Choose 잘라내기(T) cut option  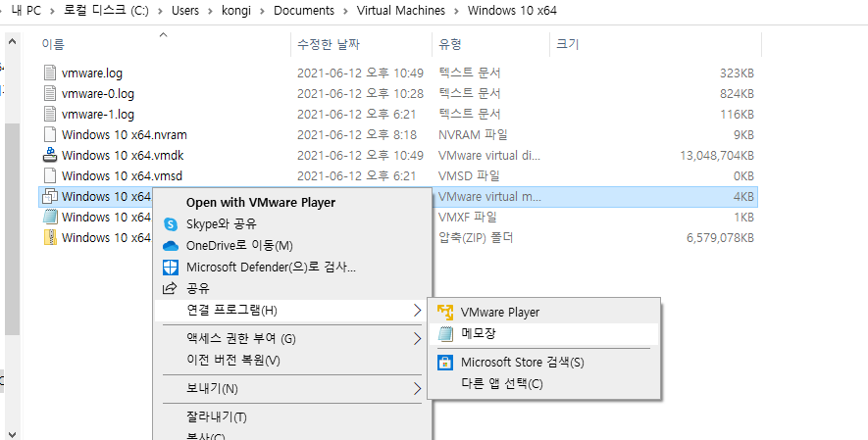pos(292,416)
